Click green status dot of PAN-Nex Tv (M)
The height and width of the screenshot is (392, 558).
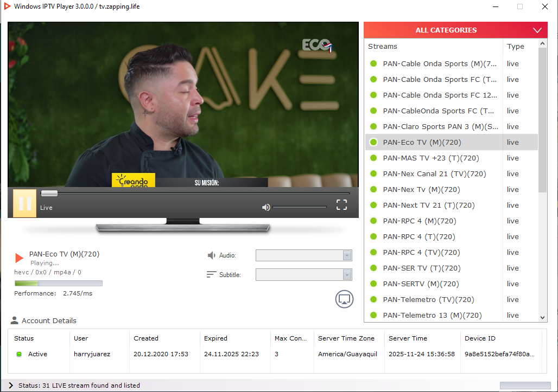tap(373, 189)
